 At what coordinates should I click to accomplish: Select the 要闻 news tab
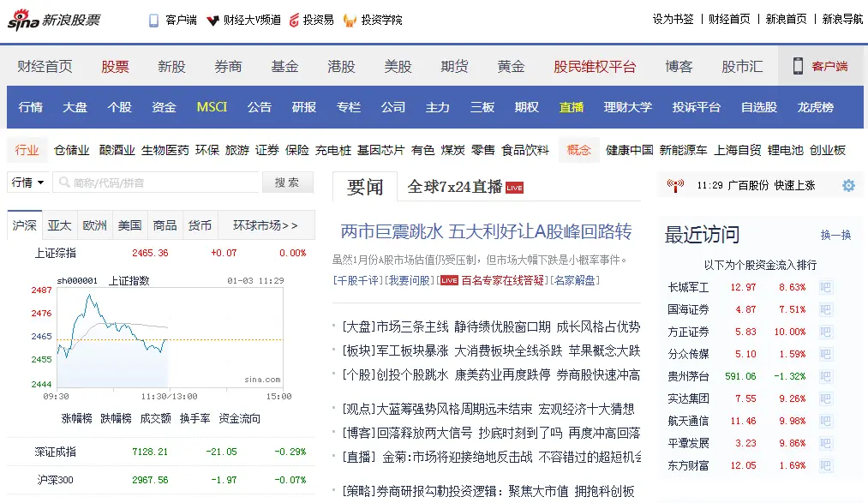[365, 187]
